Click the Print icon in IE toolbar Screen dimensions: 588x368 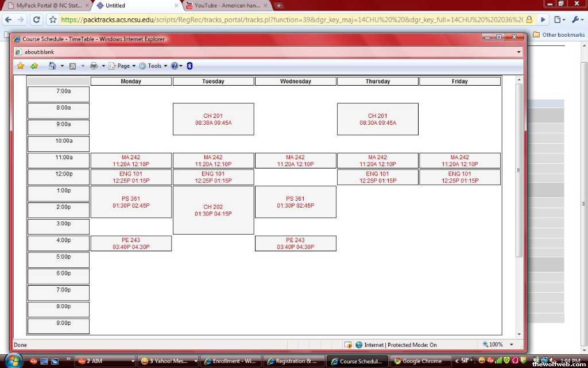pyautogui.click(x=94, y=66)
